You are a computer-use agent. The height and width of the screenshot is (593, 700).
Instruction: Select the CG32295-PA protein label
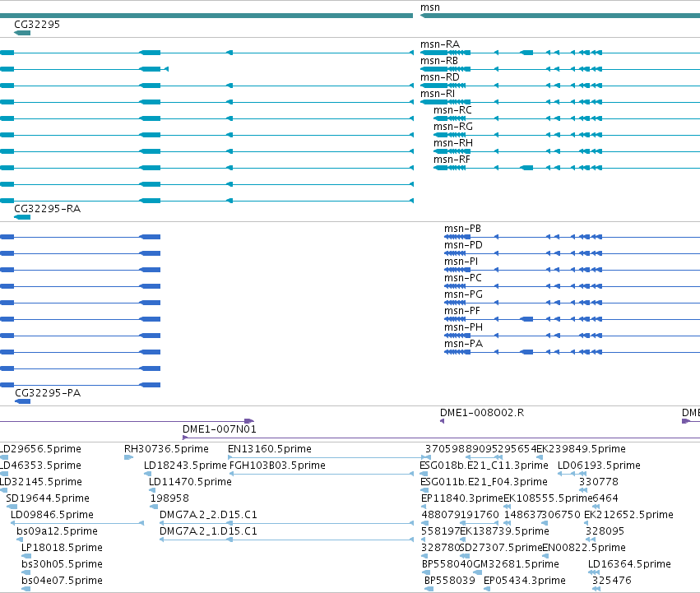pyautogui.click(x=48, y=393)
